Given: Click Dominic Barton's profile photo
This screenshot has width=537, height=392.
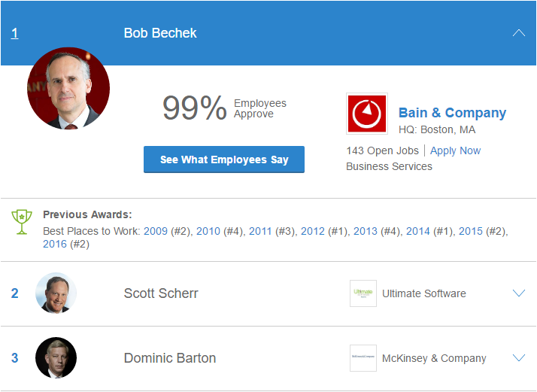Looking at the screenshot, I should pos(56,358).
